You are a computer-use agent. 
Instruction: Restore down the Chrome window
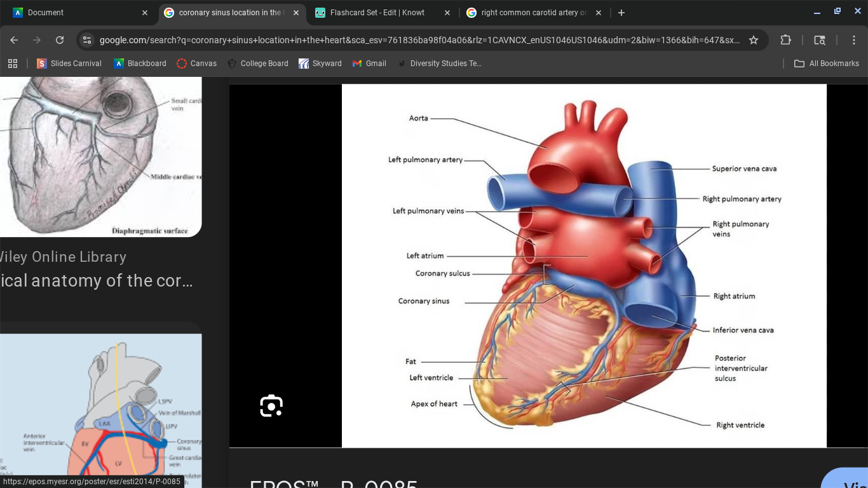point(837,12)
